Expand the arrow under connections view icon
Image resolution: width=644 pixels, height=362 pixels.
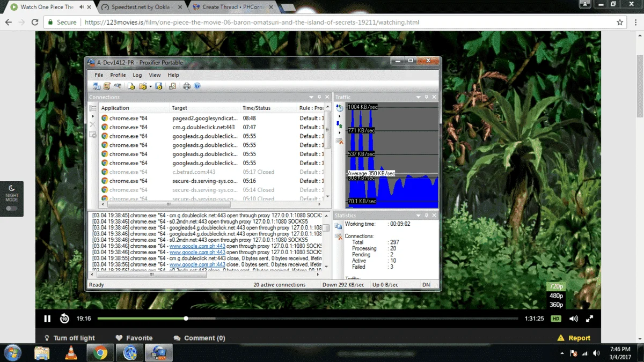[x=93, y=116]
